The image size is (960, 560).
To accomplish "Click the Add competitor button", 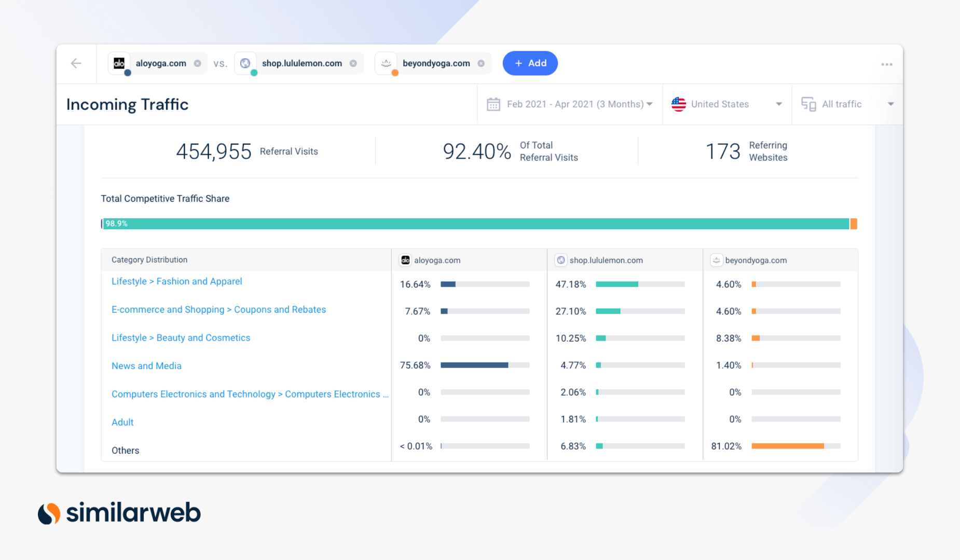I will point(530,63).
